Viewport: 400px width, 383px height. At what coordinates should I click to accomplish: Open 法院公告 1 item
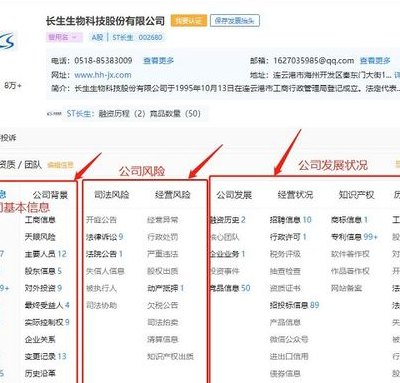105,254
